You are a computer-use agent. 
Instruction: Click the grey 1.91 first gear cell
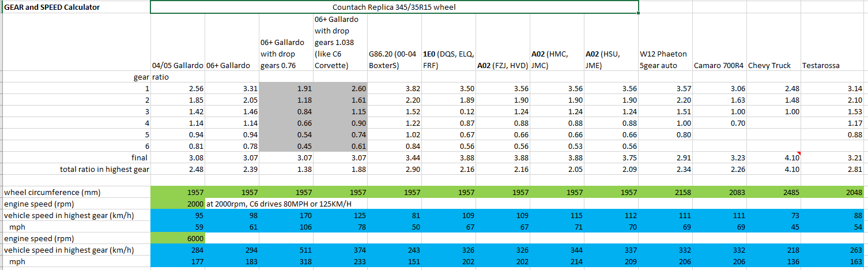click(286, 88)
